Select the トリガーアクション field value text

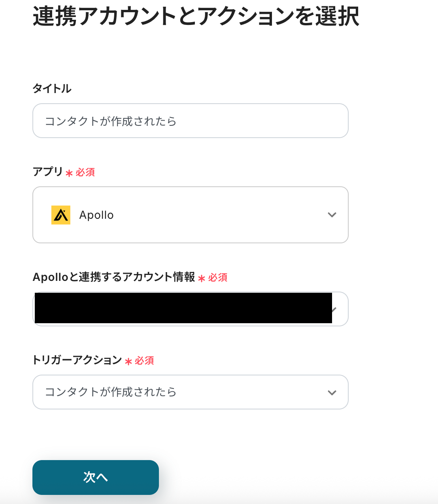pyautogui.click(x=111, y=392)
